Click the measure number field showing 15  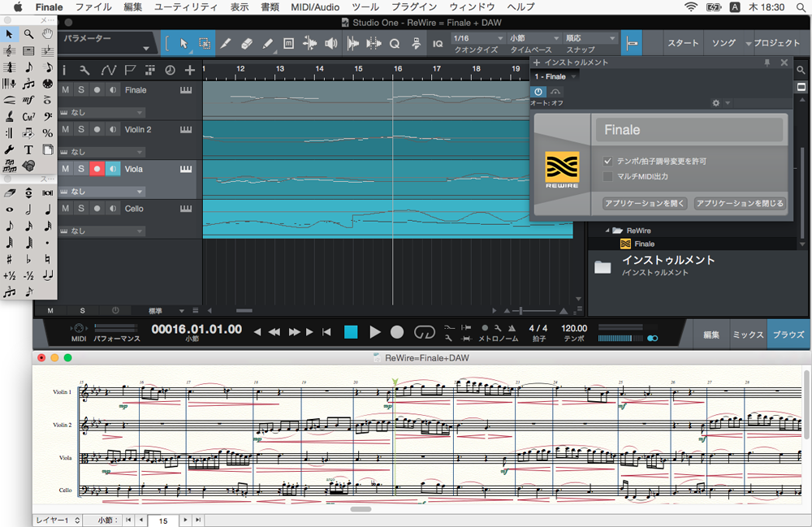pos(164,521)
